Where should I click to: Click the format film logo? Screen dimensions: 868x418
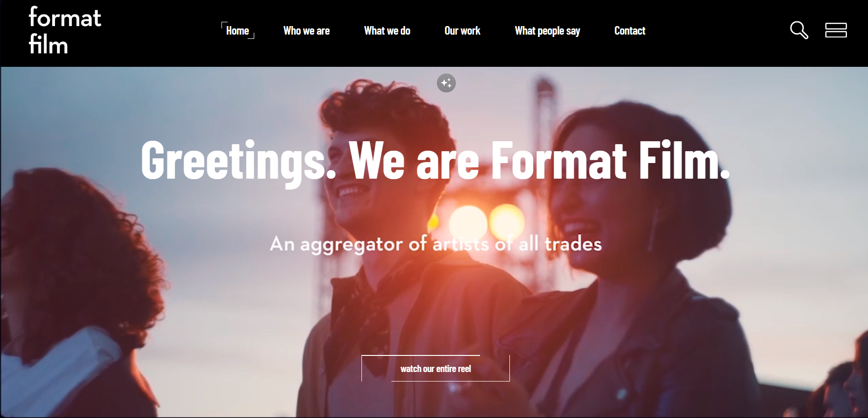(x=65, y=30)
